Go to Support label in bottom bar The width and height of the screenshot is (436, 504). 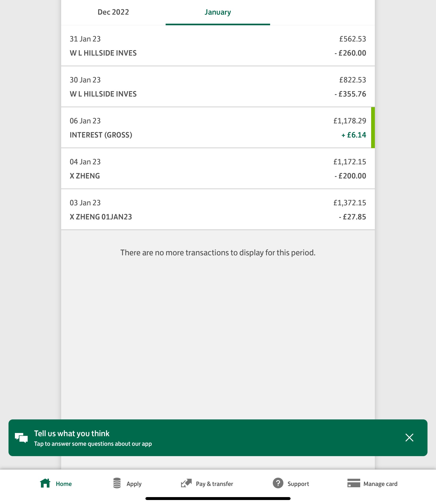tap(298, 484)
